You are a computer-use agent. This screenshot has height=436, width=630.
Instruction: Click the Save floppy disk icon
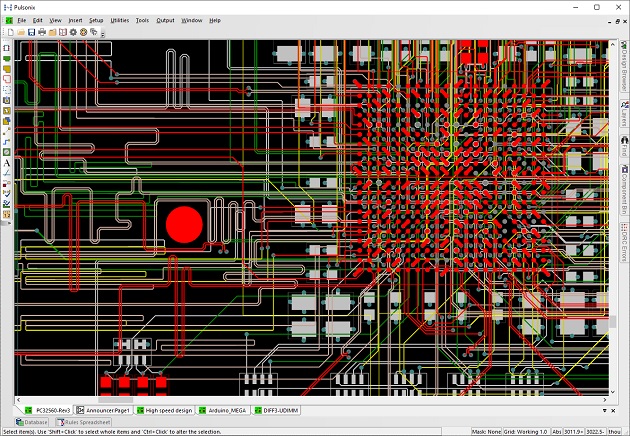(x=31, y=32)
